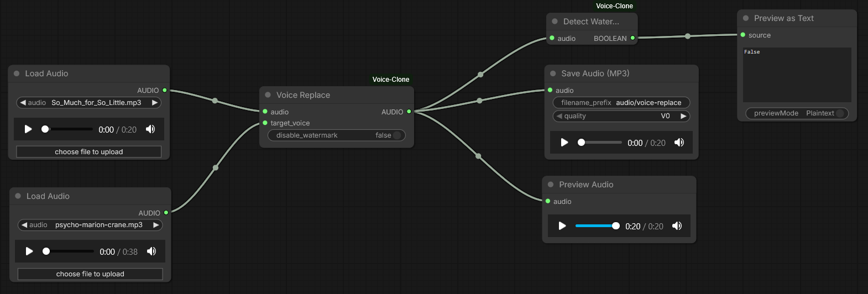The image size is (868, 294).
Task: Toggle the disable_watermark switch
Action: pyautogui.click(x=396, y=135)
